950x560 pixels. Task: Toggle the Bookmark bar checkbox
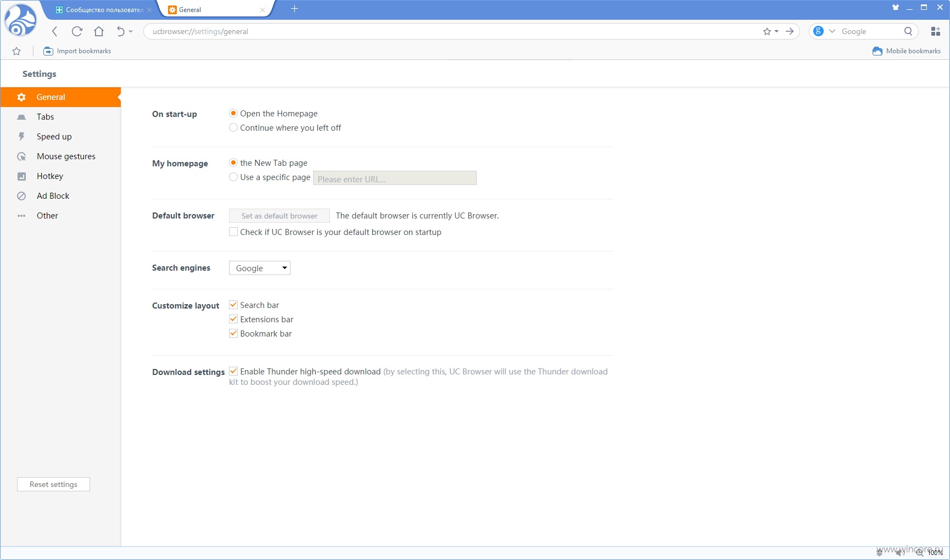click(x=233, y=333)
